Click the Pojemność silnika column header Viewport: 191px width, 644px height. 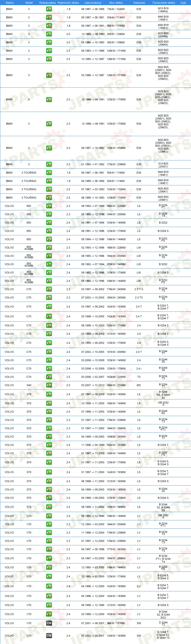(x=68, y=3)
